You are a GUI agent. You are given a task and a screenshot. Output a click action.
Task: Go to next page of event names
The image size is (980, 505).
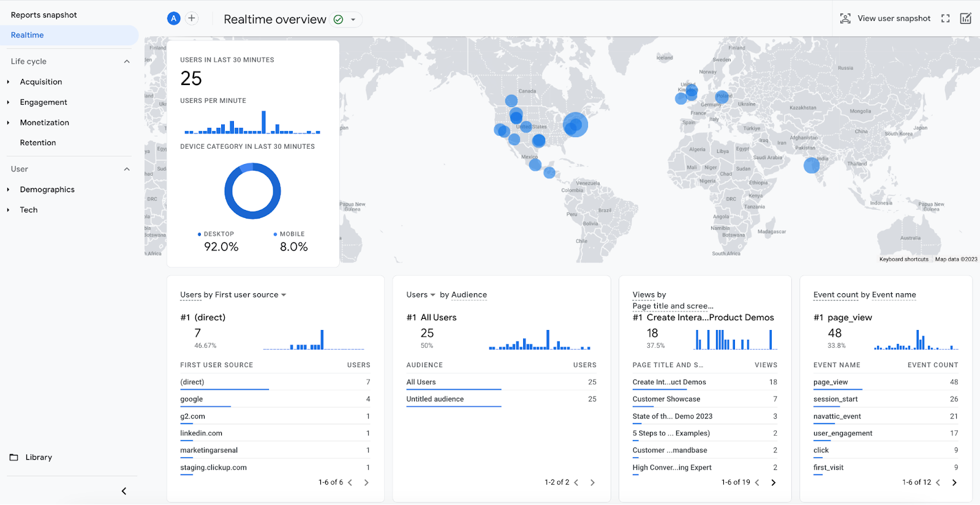coord(954,482)
